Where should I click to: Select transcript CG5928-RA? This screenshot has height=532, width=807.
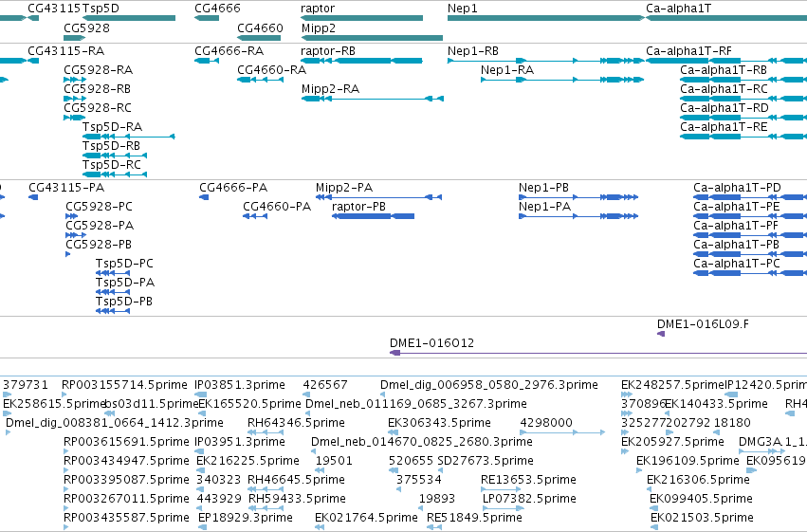pos(99,70)
